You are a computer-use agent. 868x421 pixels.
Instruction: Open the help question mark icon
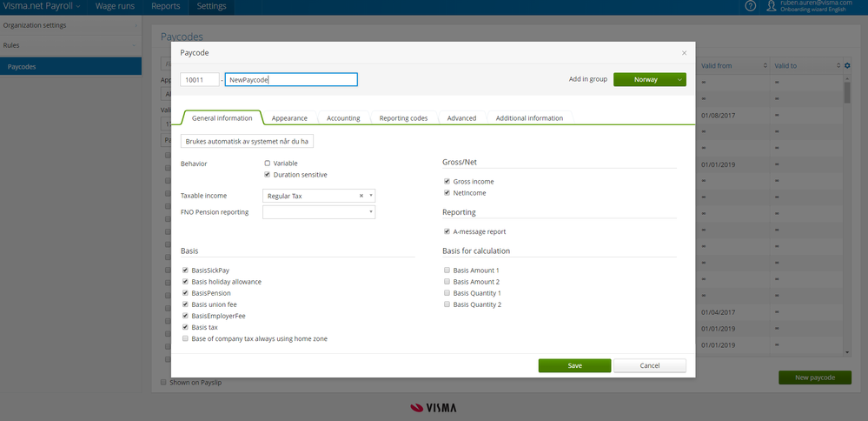click(x=750, y=6)
